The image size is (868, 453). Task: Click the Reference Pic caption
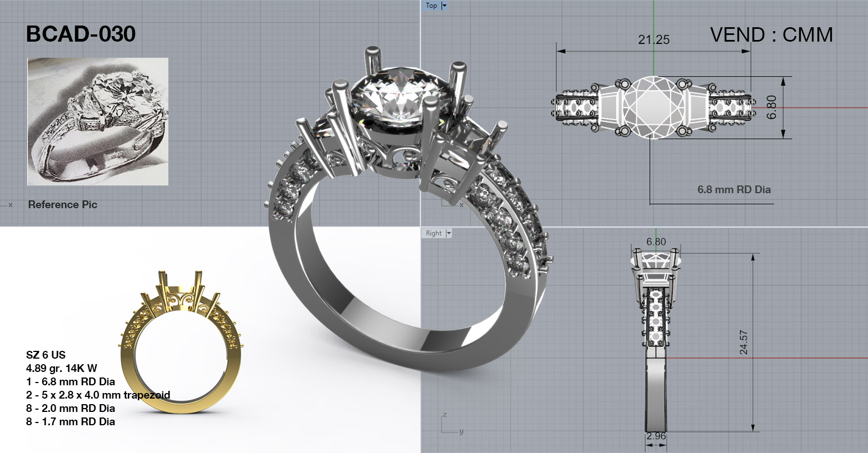(62, 205)
